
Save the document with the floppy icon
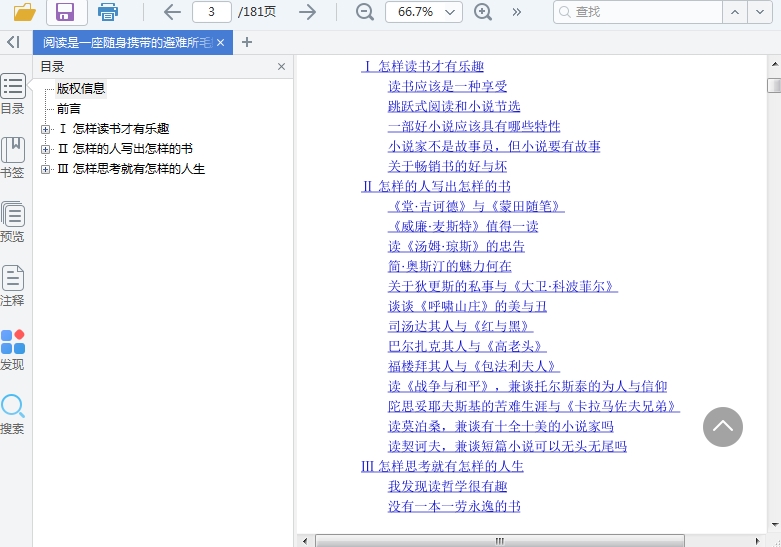coord(66,11)
